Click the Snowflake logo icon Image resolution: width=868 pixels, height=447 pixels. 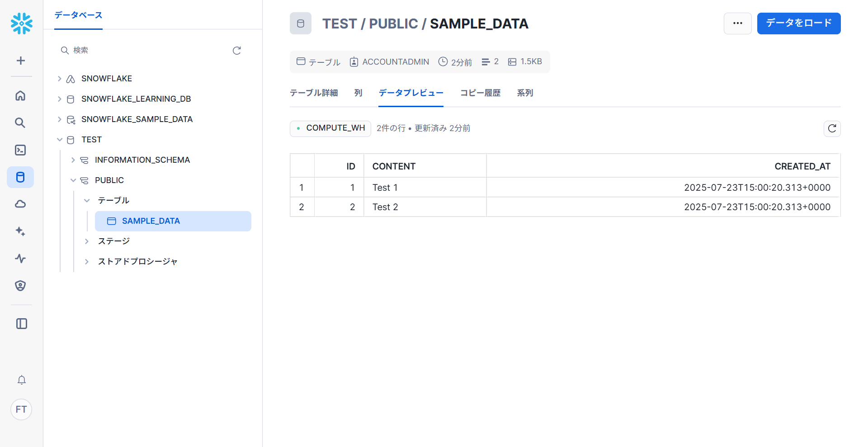tap(21, 24)
